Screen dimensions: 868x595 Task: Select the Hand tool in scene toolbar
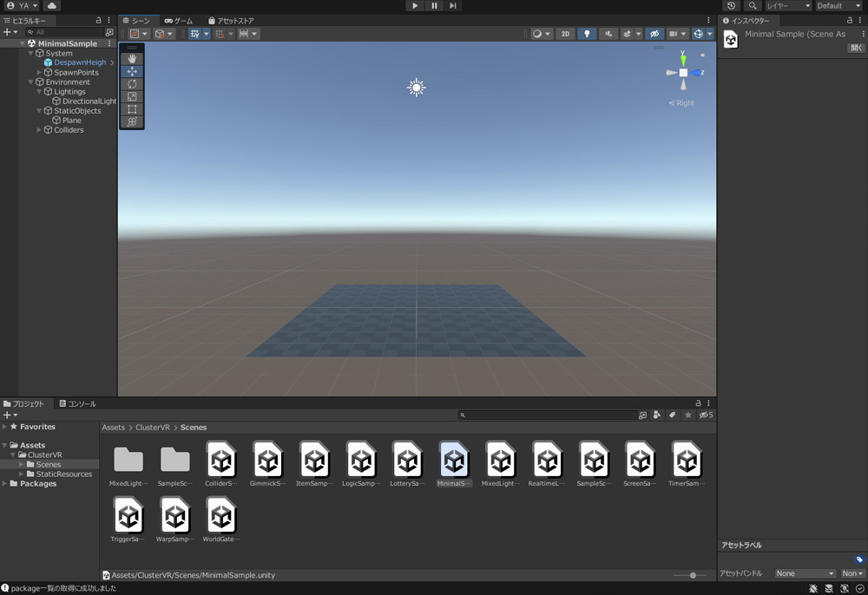tap(132, 59)
